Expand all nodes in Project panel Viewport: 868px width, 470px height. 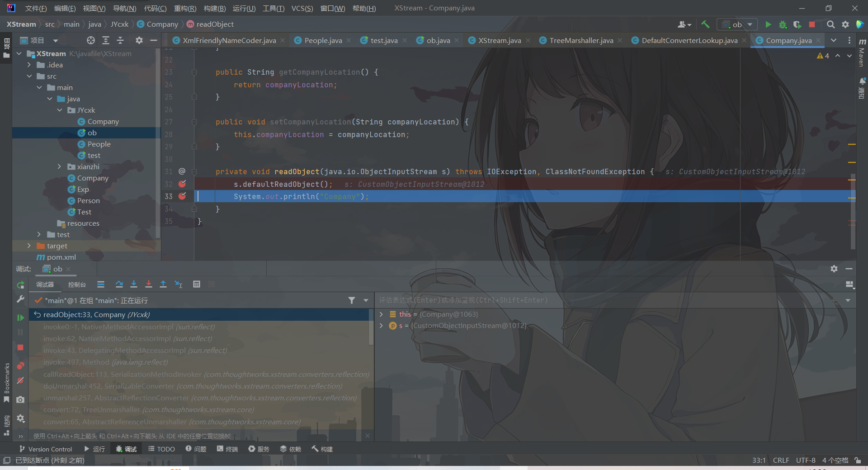(x=106, y=40)
